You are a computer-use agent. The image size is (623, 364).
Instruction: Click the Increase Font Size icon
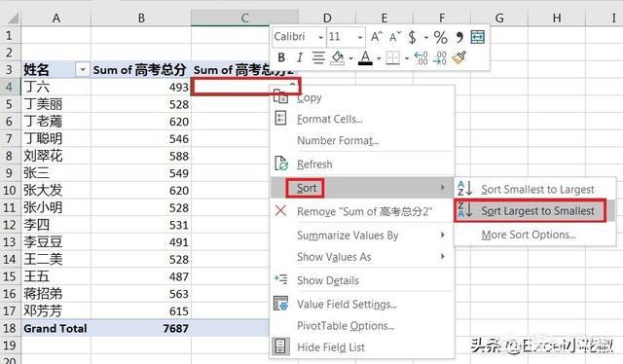pos(377,37)
